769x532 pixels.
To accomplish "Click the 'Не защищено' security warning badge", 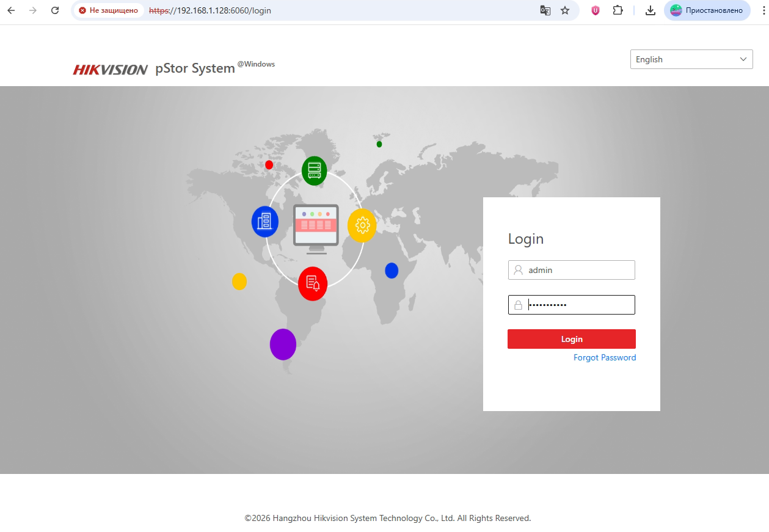I will (109, 10).
